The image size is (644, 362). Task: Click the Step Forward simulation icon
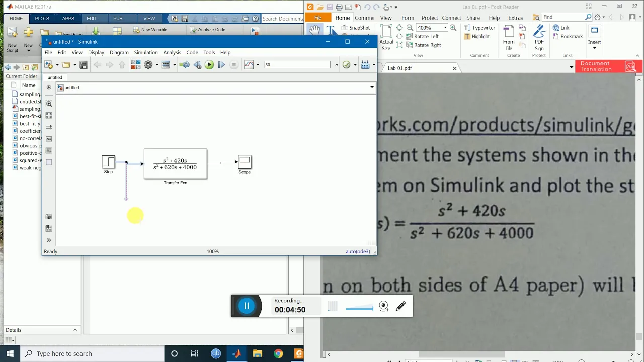[221, 65]
